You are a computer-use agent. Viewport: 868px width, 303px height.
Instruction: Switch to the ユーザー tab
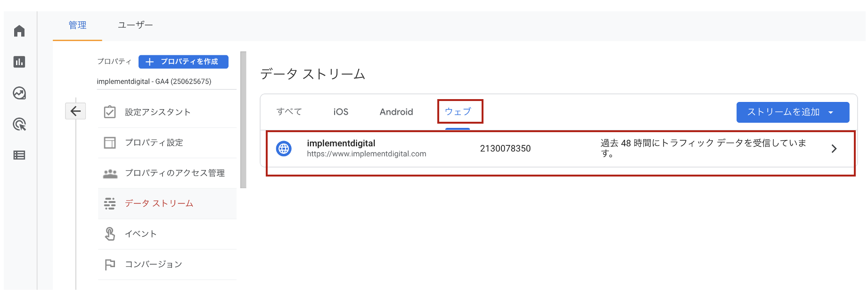135,25
